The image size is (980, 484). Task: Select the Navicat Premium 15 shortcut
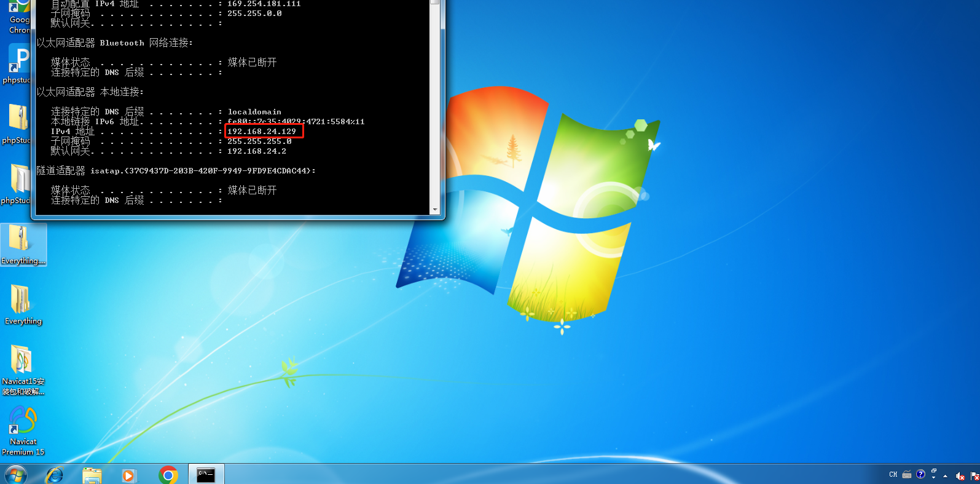pyautogui.click(x=23, y=431)
